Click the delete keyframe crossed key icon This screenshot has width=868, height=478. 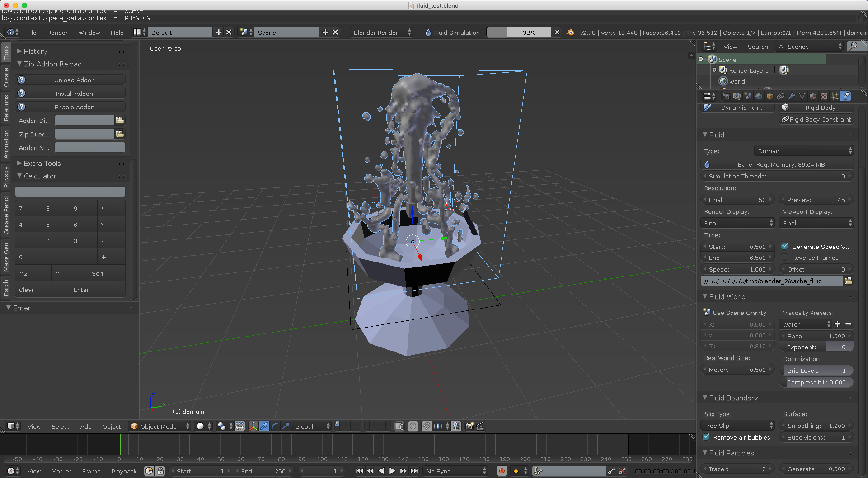623,471
